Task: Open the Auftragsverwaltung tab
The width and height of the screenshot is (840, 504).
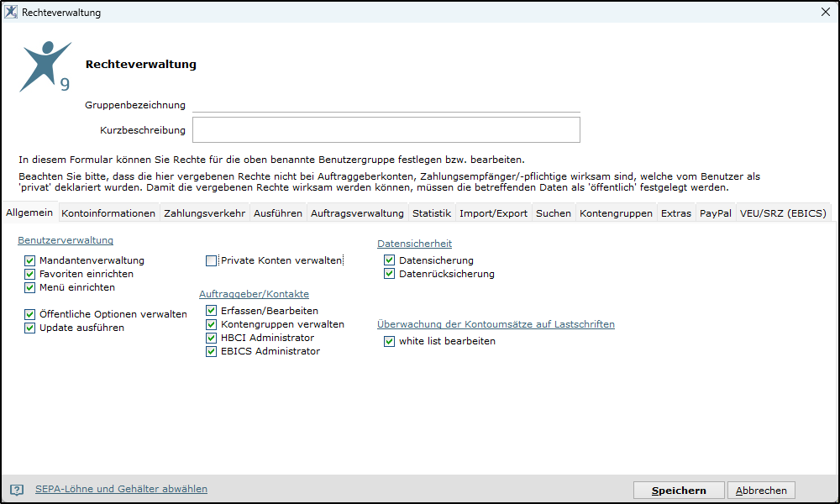Action: [x=357, y=213]
